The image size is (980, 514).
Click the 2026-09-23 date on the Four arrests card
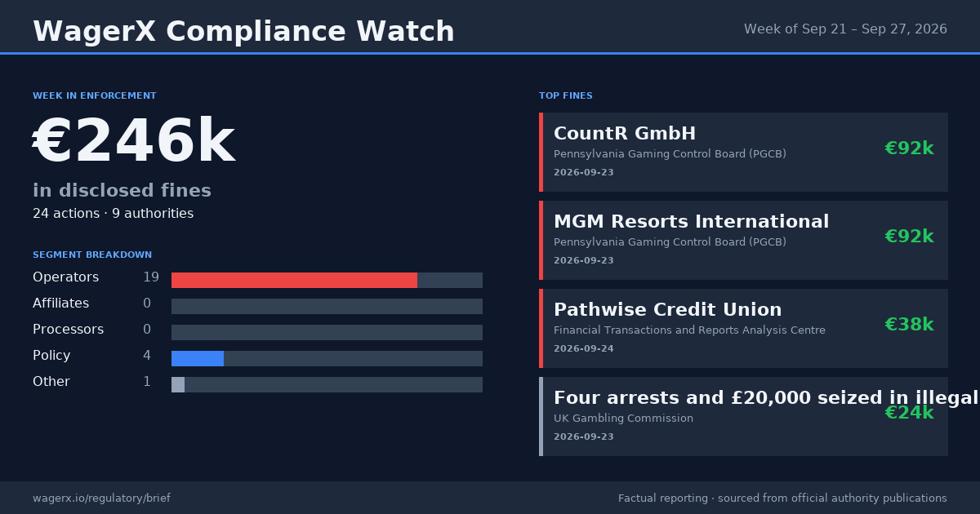pyautogui.click(x=584, y=437)
